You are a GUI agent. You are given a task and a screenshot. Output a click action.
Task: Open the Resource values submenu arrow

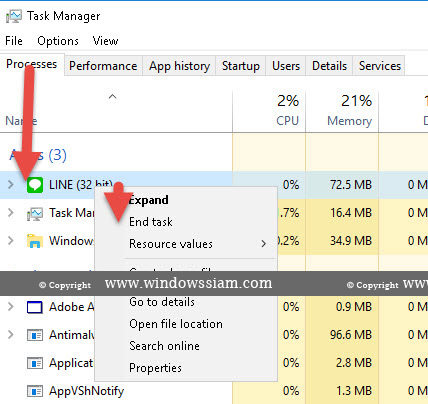(x=264, y=244)
